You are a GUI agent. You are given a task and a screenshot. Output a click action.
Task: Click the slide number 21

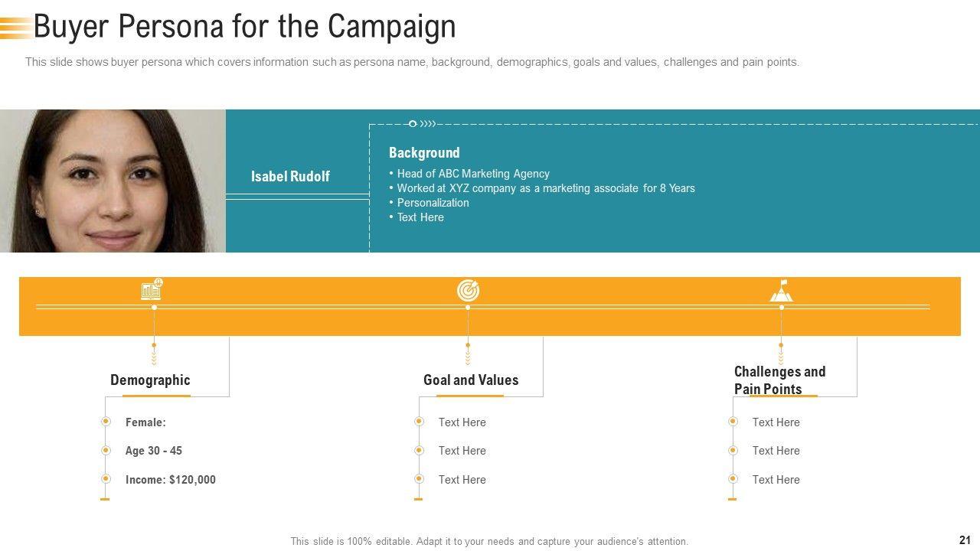pyautogui.click(x=964, y=540)
